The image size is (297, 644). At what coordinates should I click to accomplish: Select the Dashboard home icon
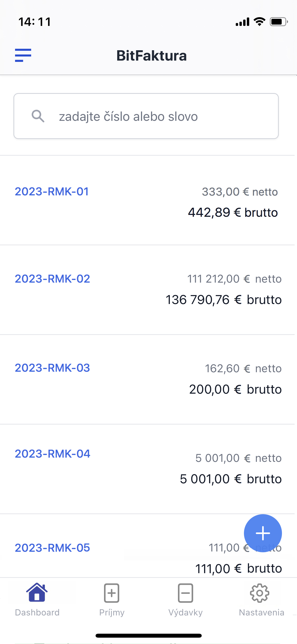click(x=37, y=592)
